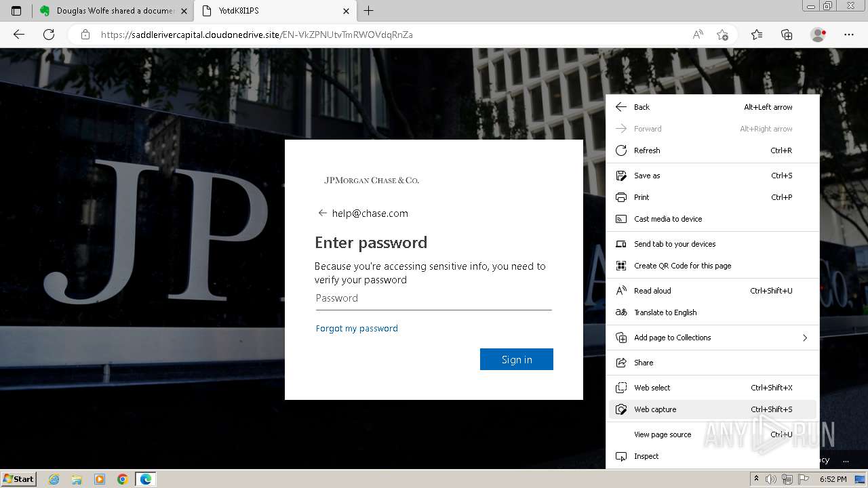The width and height of the screenshot is (868, 488).
Task: Open a new tab with plus
Action: pos(369,11)
